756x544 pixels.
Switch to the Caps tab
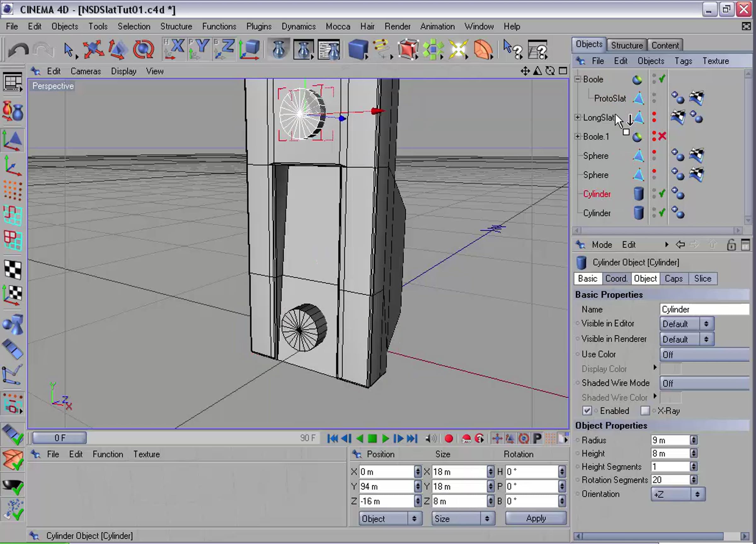tap(673, 279)
